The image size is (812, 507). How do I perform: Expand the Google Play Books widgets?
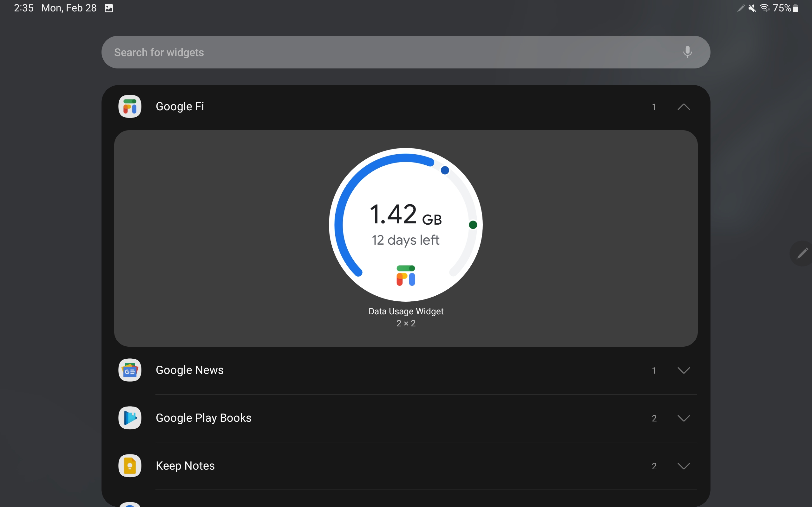pyautogui.click(x=684, y=418)
